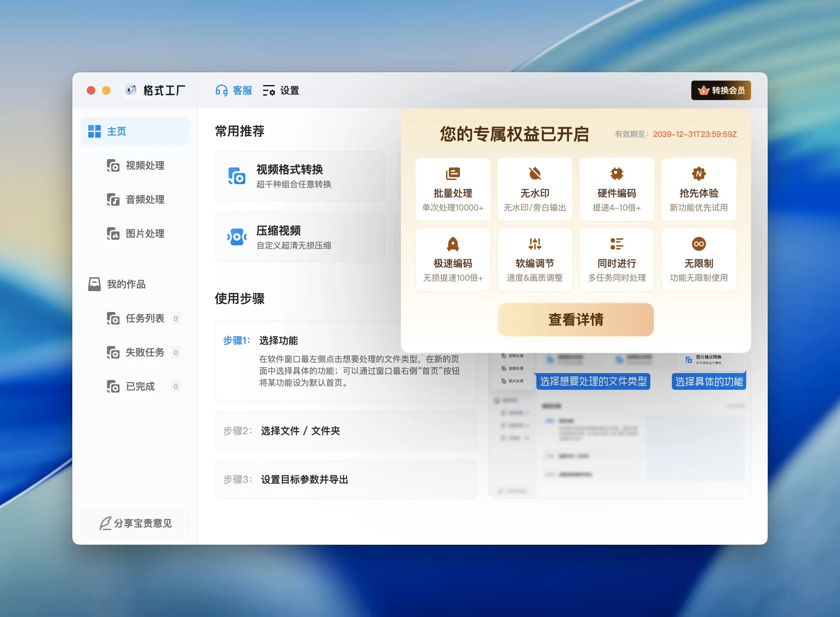Click the 批量处理 benefit icon
This screenshot has height=617, width=840.
click(x=452, y=173)
